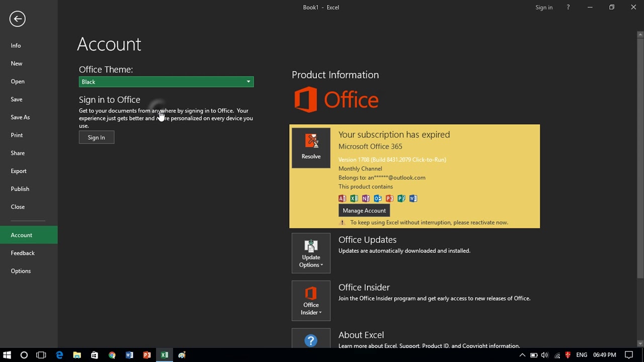Click Sign in at the title bar
The image size is (644, 362).
(544, 8)
